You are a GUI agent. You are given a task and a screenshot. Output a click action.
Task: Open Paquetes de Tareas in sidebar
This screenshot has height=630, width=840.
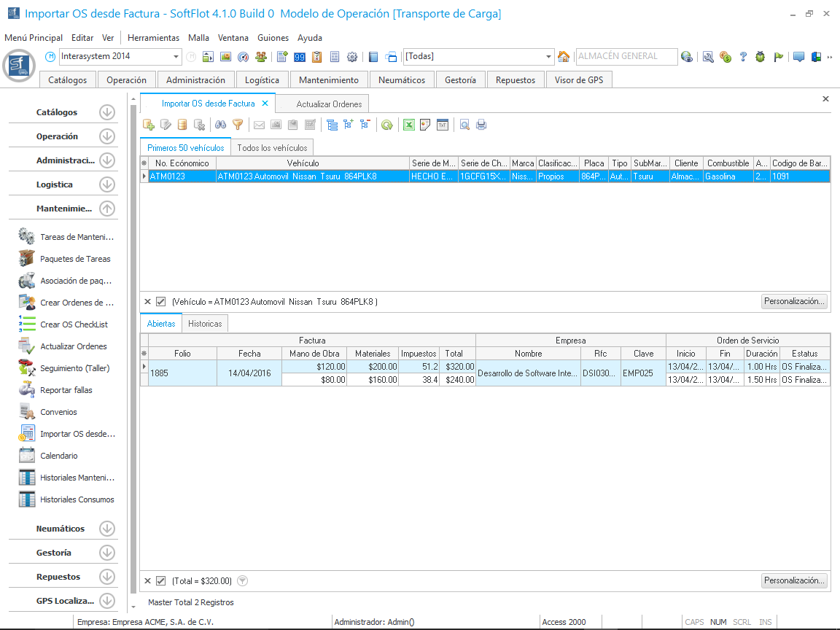click(x=75, y=259)
